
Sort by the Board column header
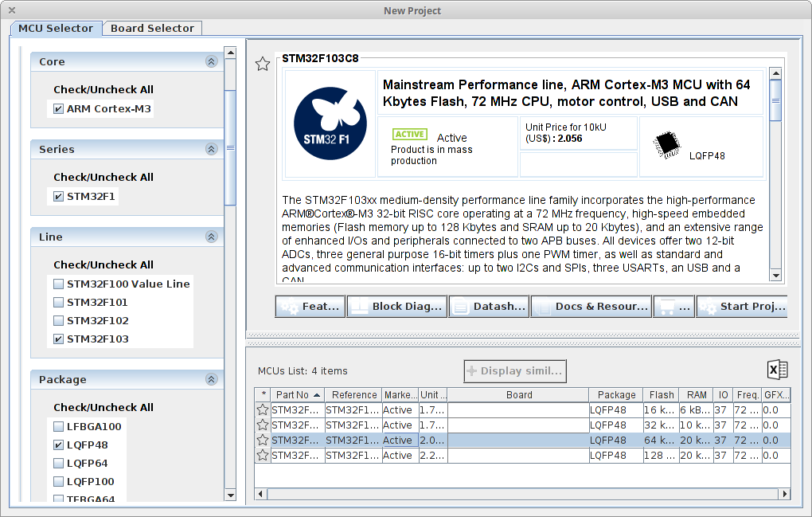click(x=519, y=395)
